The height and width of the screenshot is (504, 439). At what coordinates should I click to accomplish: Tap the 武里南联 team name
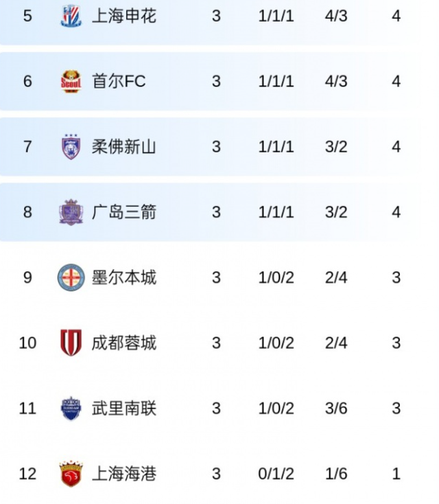point(124,409)
